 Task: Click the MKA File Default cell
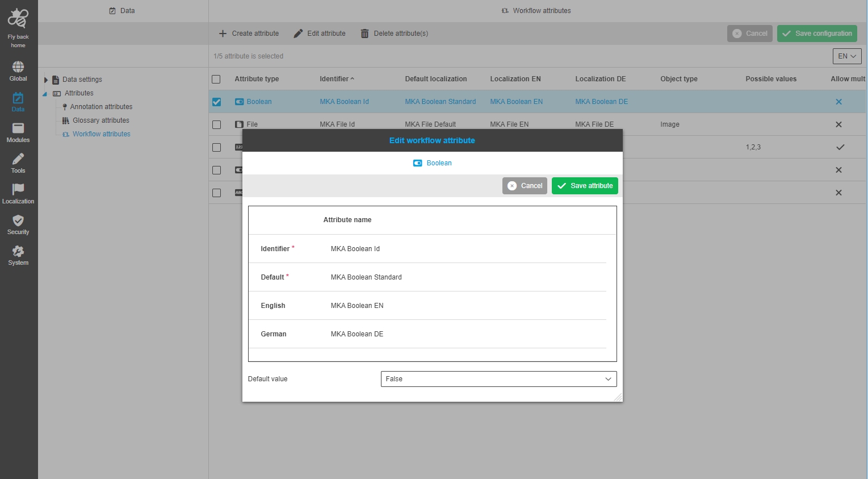point(430,124)
